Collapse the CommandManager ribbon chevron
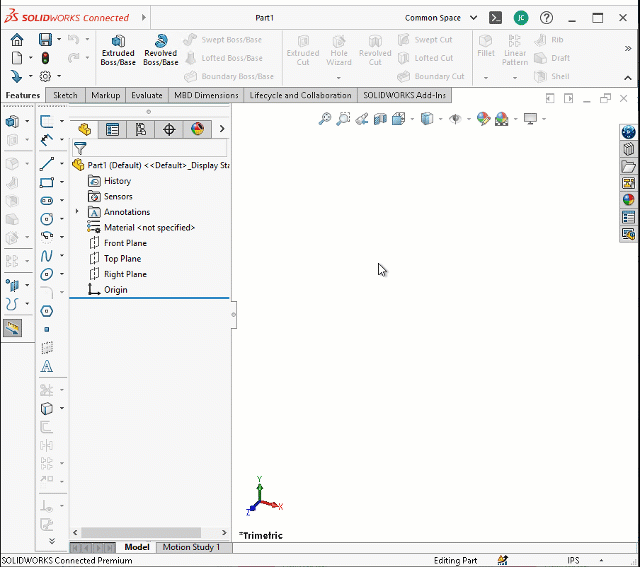The image size is (640, 567). point(628,78)
